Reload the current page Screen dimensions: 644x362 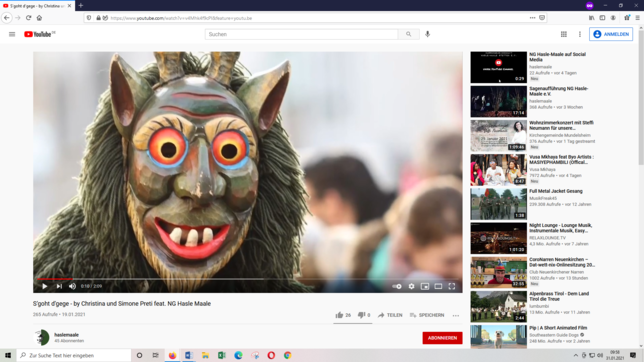click(x=28, y=18)
